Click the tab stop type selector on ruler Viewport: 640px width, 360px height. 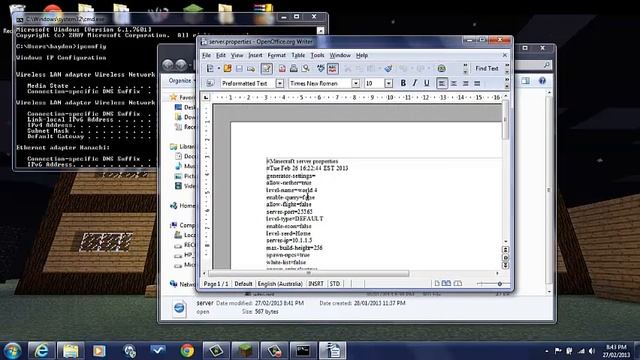pyautogui.click(x=206, y=98)
